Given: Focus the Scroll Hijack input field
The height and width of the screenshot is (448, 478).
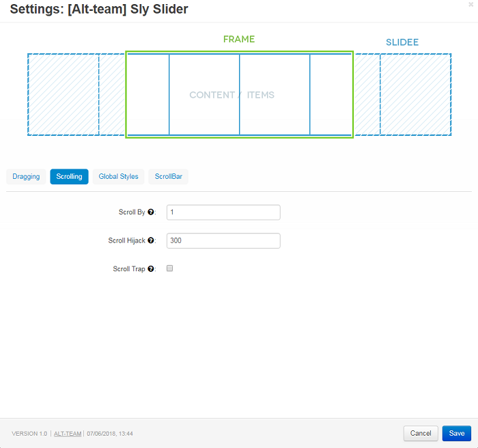Looking at the screenshot, I should 223,240.
